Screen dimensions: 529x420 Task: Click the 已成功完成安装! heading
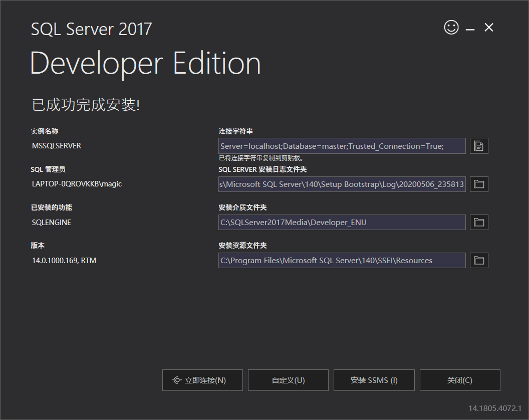click(x=86, y=105)
